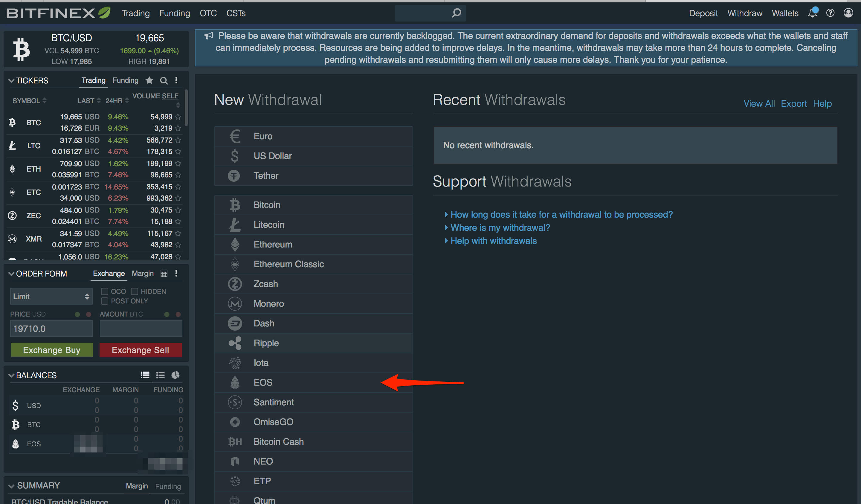This screenshot has width=861, height=504.
Task: Open the Limit order type dropdown
Action: coord(51,296)
